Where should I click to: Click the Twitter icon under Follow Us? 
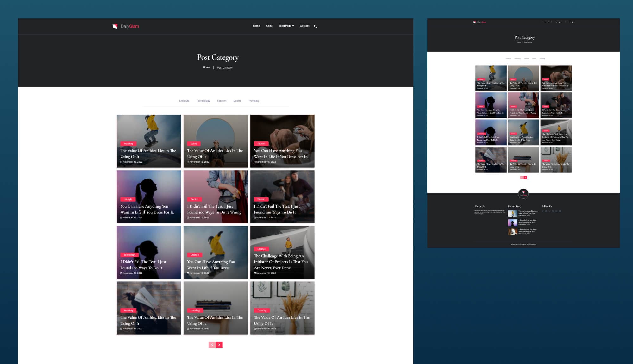pyautogui.click(x=542, y=211)
